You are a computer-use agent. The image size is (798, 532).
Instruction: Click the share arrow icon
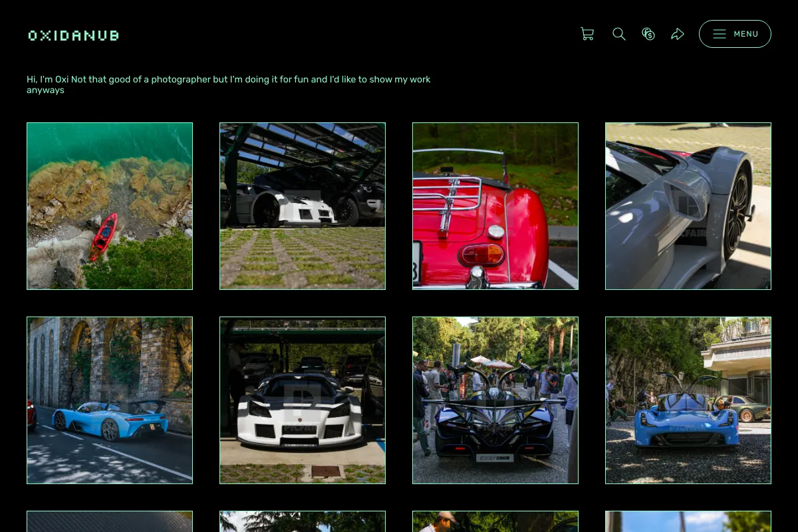tap(678, 34)
